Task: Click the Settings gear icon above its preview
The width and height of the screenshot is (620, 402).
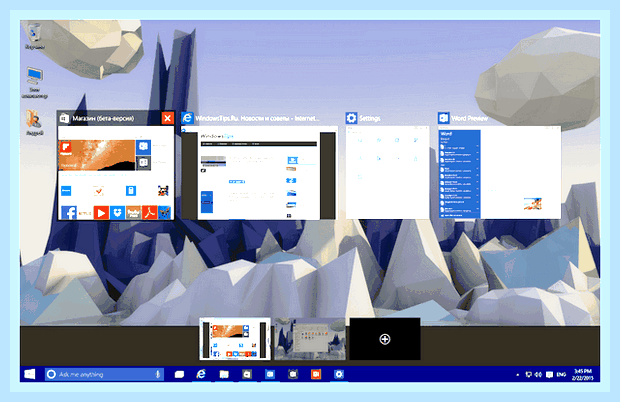Action: tap(351, 118)
